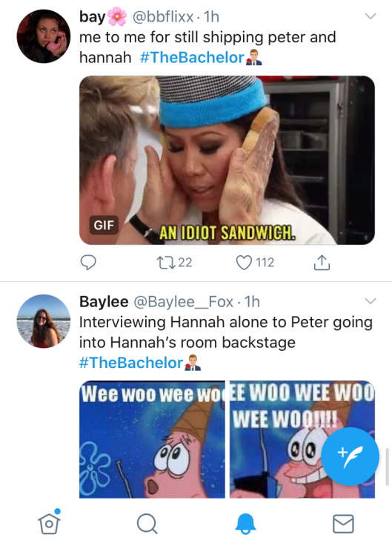Open the Messages envelope tab
Image resolution: width=392 pixels, height=549 pixels.
[x=343, y=524]
